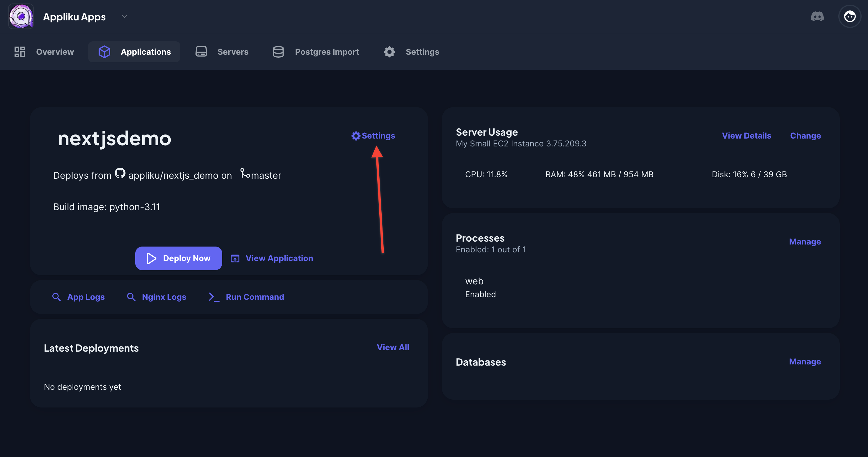Open the user avatar menu

pos(849,16)
